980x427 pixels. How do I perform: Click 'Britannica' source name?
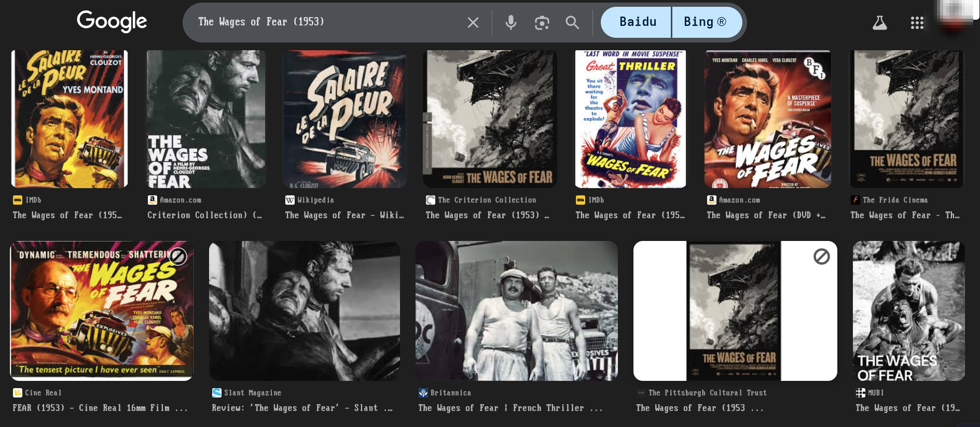click(x=451, y=393)
